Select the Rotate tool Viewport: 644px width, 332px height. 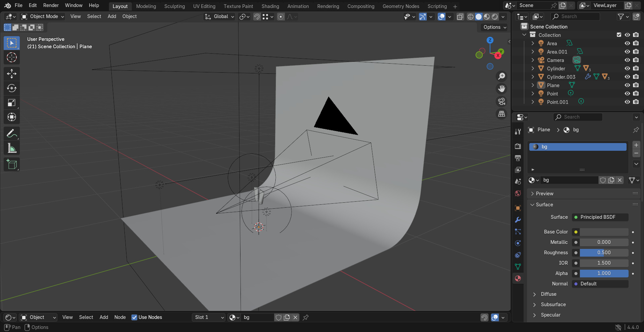pos(12,88)
